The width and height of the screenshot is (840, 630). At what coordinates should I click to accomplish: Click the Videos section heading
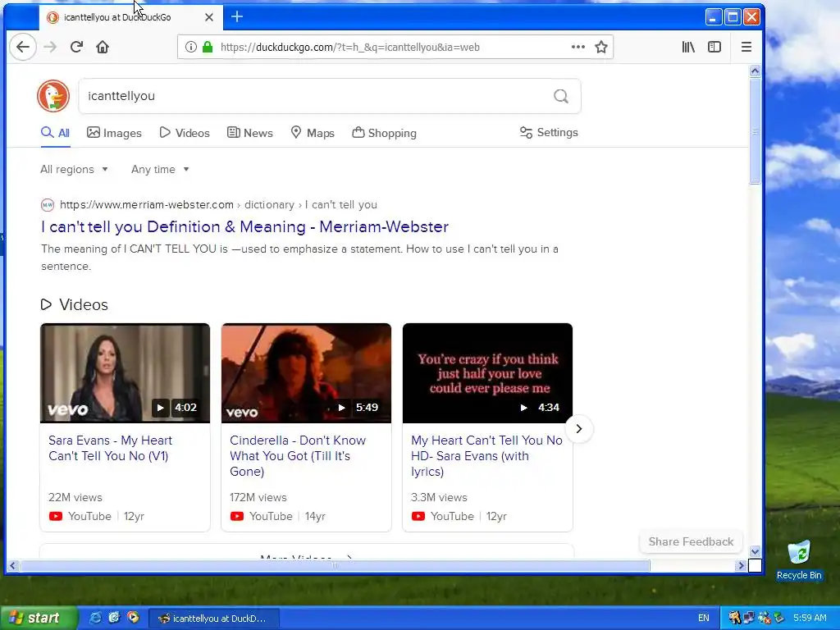[75, 305]
